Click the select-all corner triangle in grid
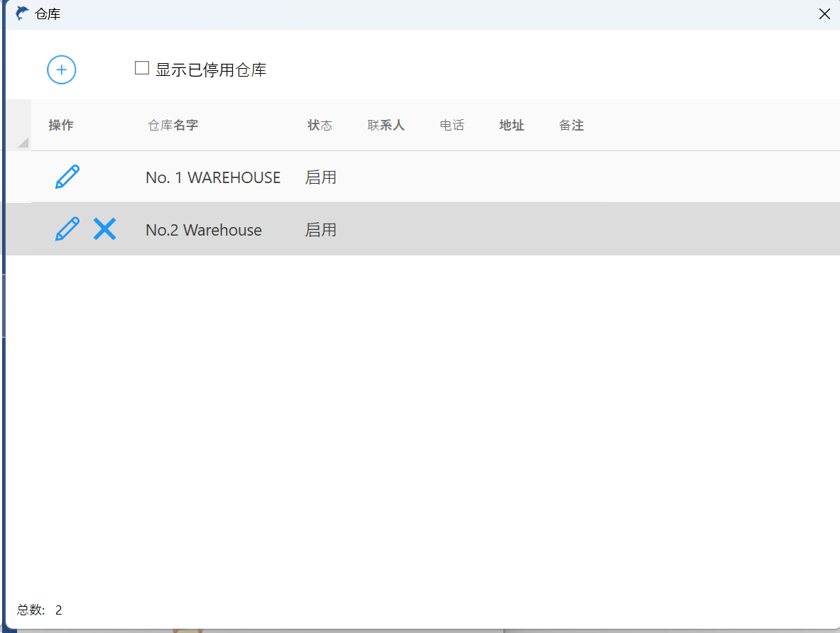840x633 pixels. pyautogui.click(x=23, y=142)
